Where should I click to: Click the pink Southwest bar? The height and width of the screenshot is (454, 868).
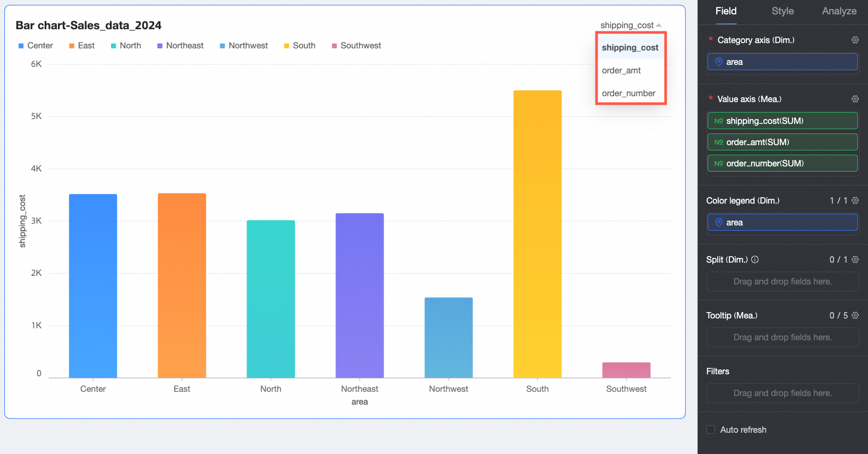tap(626, 370)
